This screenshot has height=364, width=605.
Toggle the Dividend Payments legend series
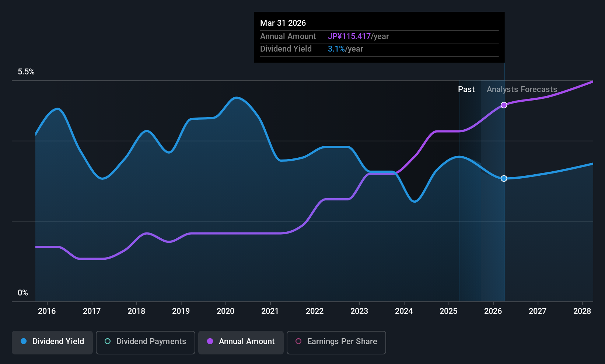tap(146, 343)
